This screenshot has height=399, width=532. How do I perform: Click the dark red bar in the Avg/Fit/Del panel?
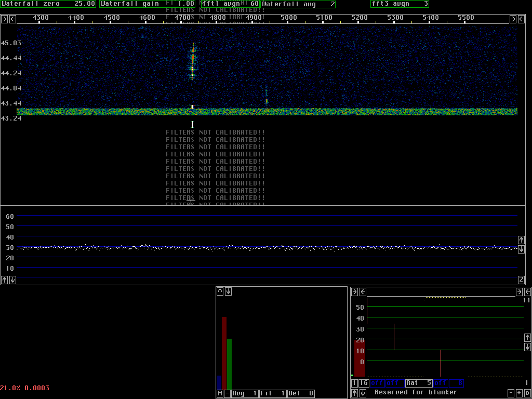[x=224, y=353]
